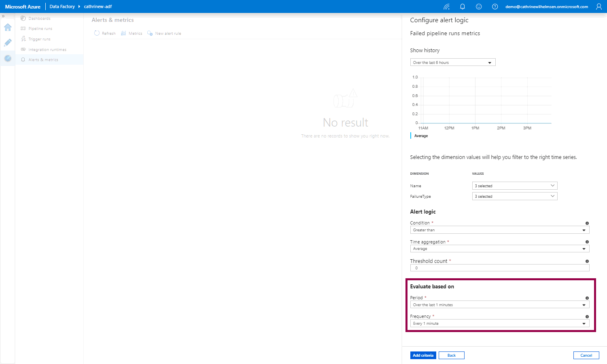This screenshot has height=364, width=607.
Task: Open Pipeline runs in sidebar
Action: [x=40, y=29]
